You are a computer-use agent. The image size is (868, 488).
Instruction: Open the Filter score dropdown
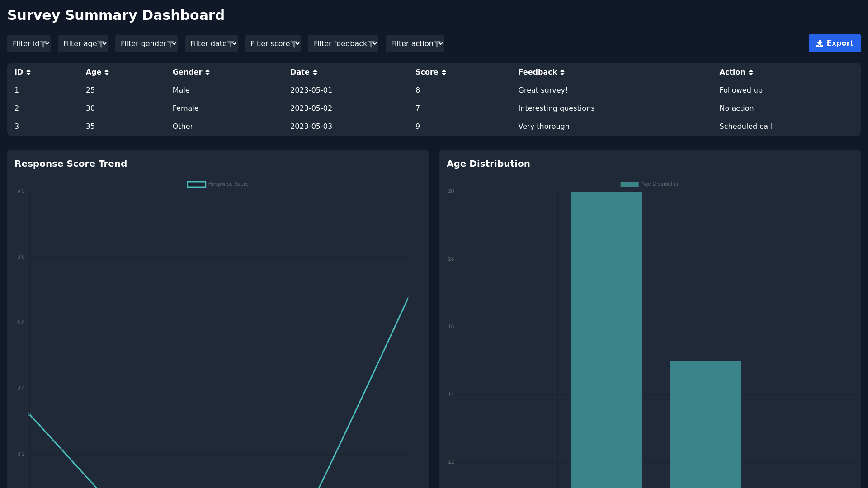point(273,43)
